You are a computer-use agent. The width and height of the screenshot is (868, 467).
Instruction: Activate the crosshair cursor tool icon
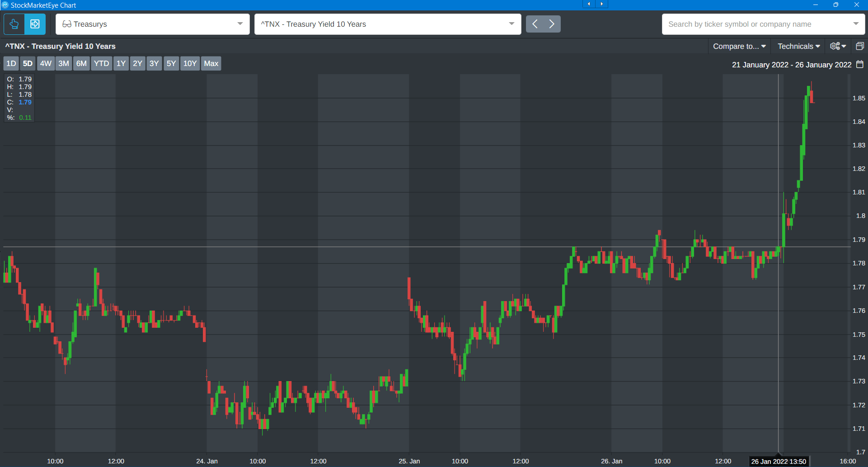[35, 24]
